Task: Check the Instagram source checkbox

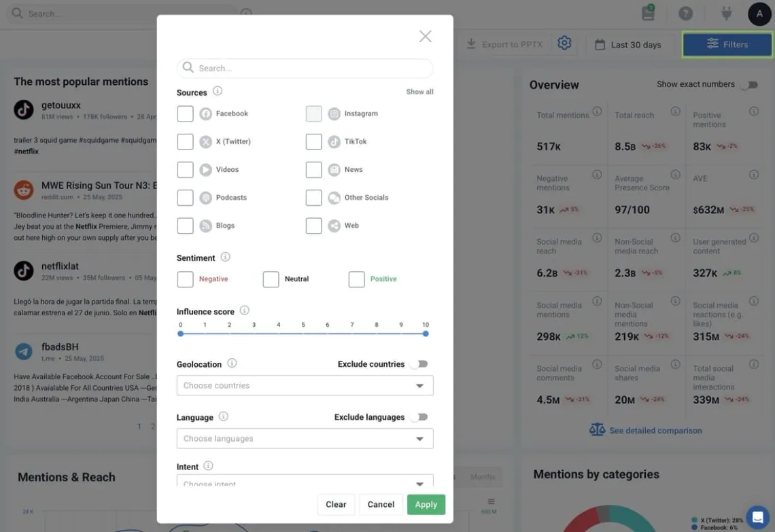Action: point(314,113)
